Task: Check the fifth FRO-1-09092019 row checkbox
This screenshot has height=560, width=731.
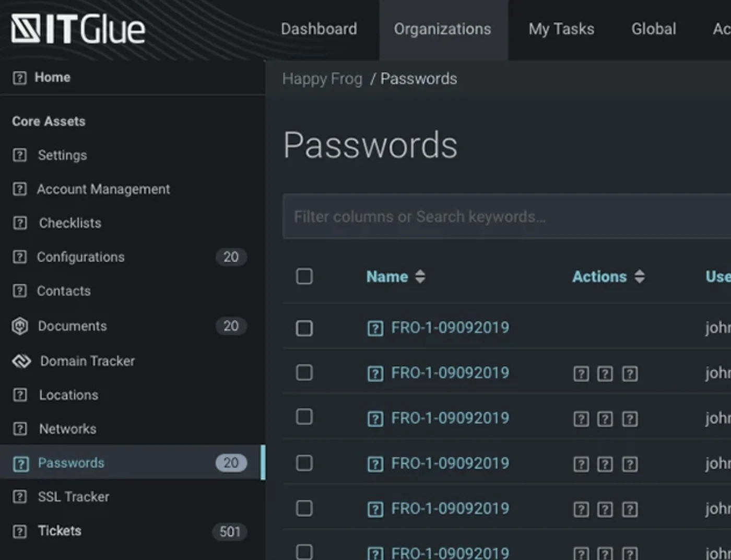Action: tap(304, 508)
